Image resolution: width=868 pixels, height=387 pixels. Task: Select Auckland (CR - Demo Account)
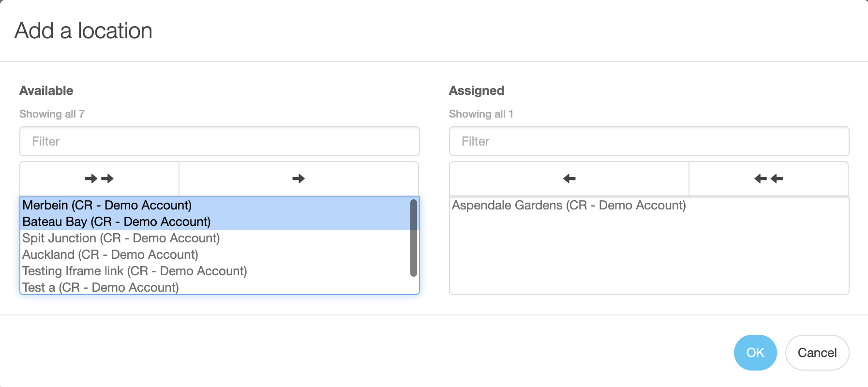pyautogui.click(x=216, y=254)
